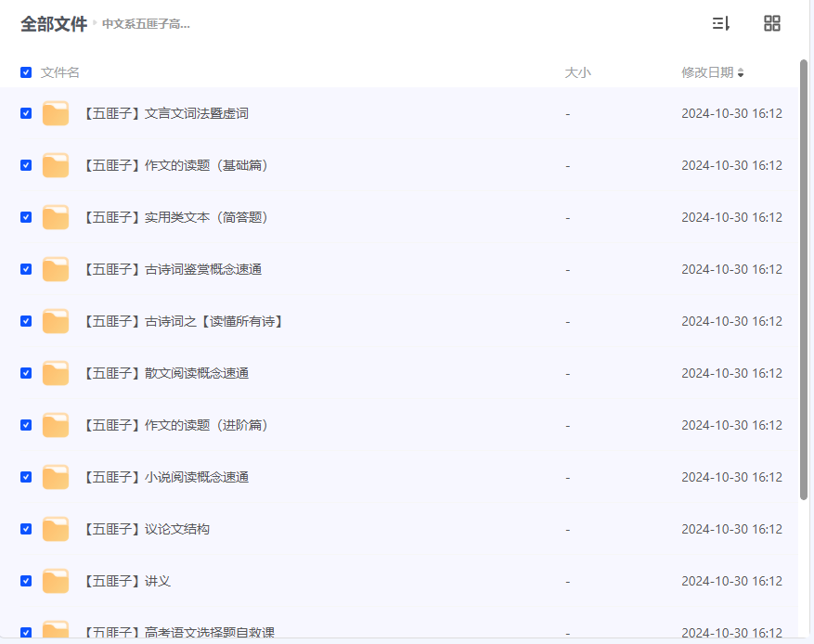Switch to grid view layout

[772, 23]
